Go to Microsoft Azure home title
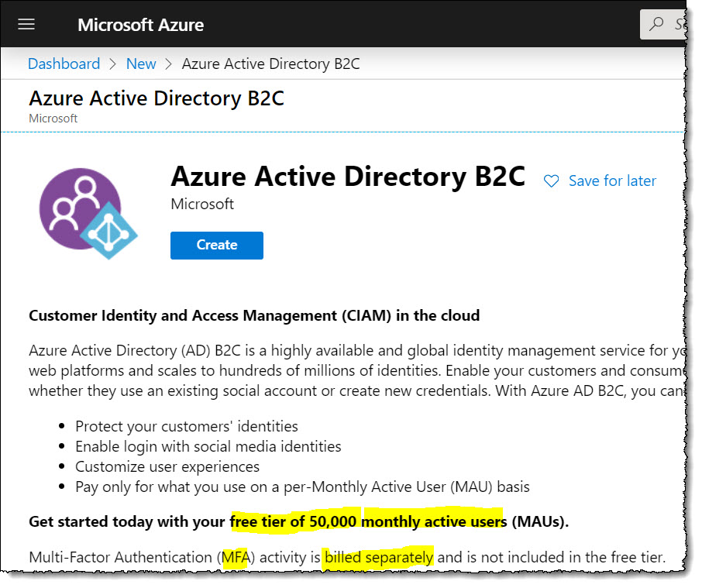702x588 pixels. coord(140,25)
